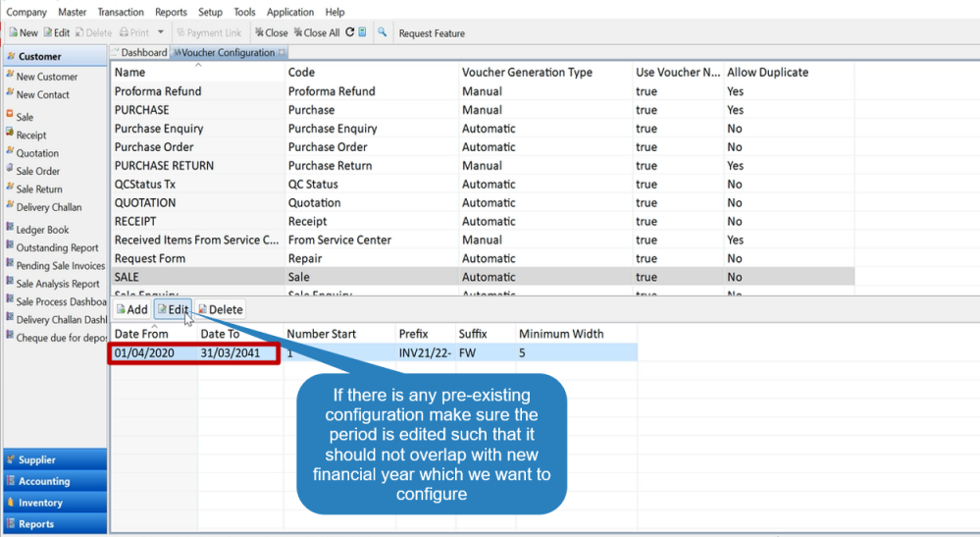980x537 pixels.
Task: Expand the Customer sidebar section
Action: 55,56
